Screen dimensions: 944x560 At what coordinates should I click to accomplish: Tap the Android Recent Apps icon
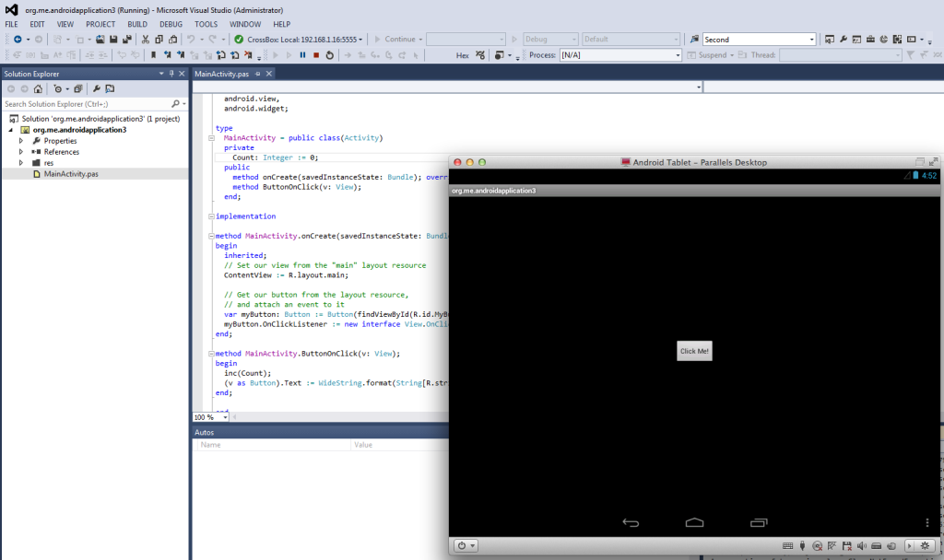point(759,523)
